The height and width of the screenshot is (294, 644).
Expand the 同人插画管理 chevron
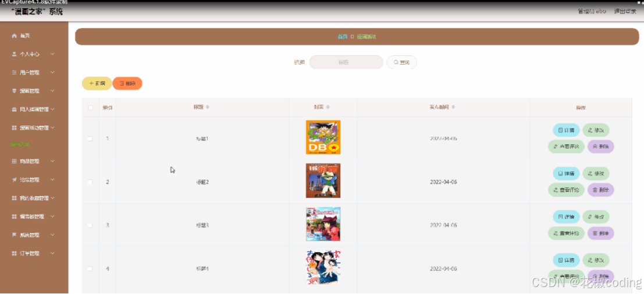pyautogui.click(x=52, y=109)
